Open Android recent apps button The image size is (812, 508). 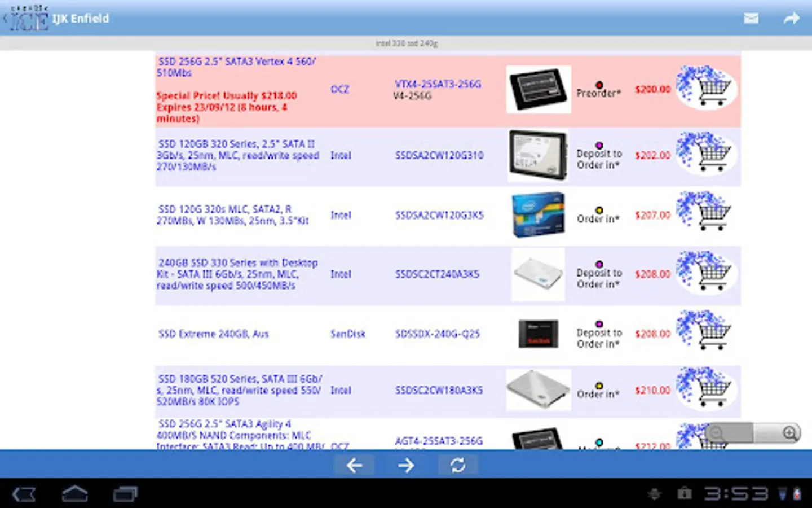pyautogui.click(x=125, y=494)
